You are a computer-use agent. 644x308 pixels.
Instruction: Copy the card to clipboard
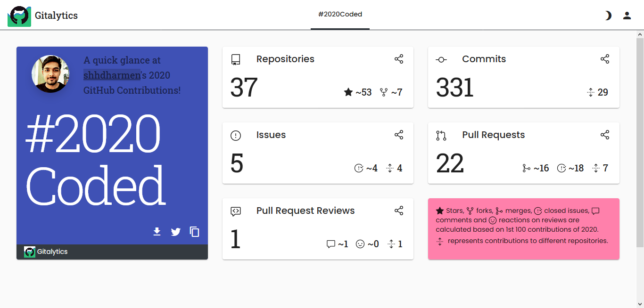point(194,231)
